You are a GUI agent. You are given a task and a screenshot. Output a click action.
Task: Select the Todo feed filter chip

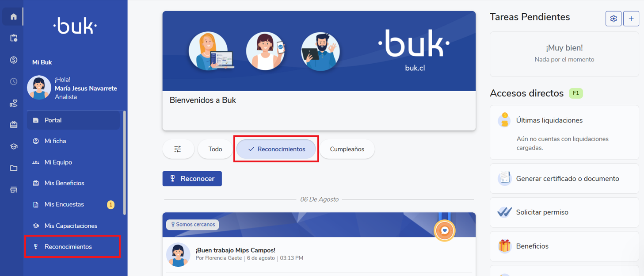(x=215, y=149)
